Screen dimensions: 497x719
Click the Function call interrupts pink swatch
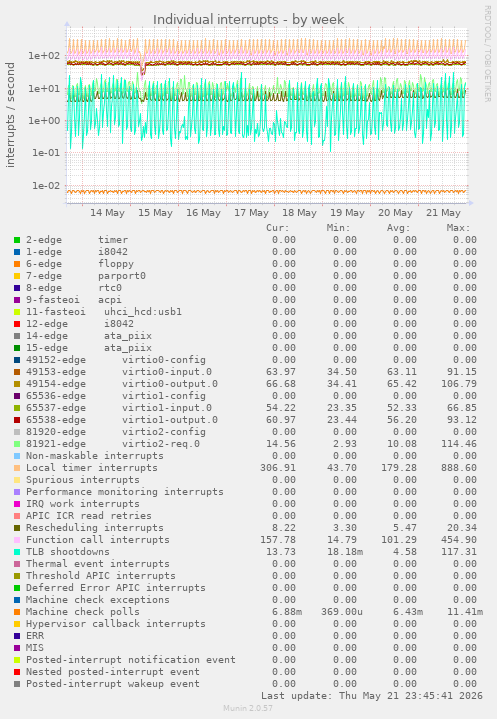click(17, 540)
